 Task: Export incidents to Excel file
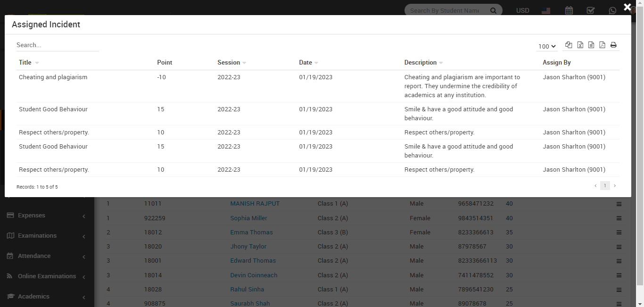(x=580, y=45)
